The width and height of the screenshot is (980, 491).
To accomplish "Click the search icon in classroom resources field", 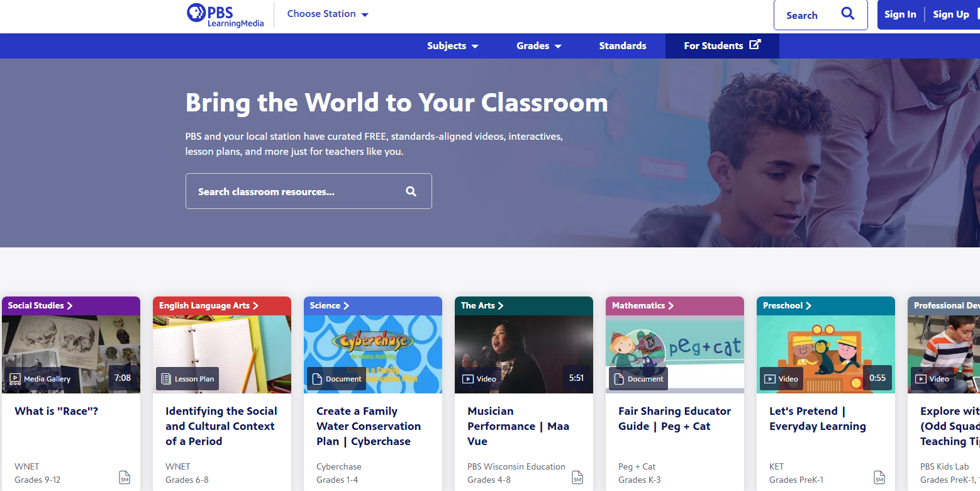I will (x=411, y=191).
